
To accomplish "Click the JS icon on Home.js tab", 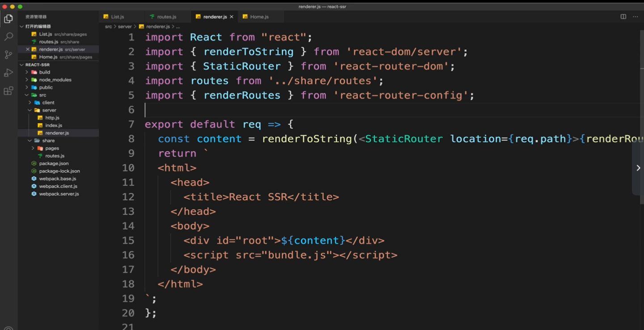I will tap(245, 17).
